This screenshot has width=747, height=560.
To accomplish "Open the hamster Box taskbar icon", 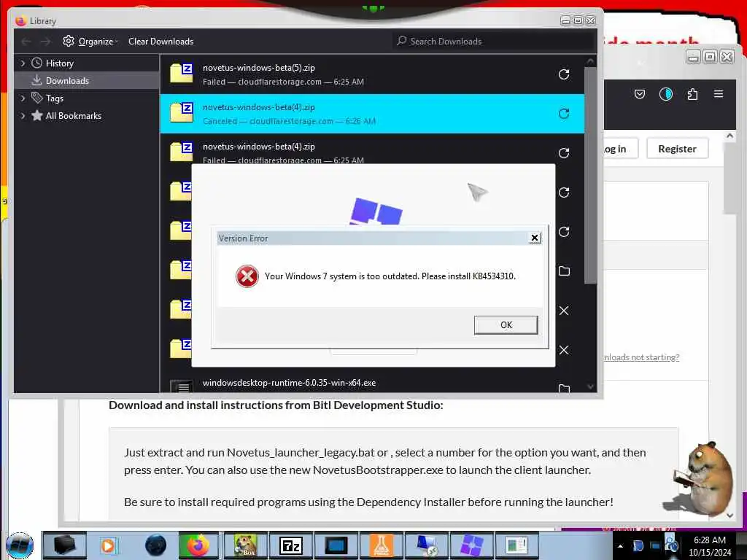I will pyautogui.click(x=246, y=545).
